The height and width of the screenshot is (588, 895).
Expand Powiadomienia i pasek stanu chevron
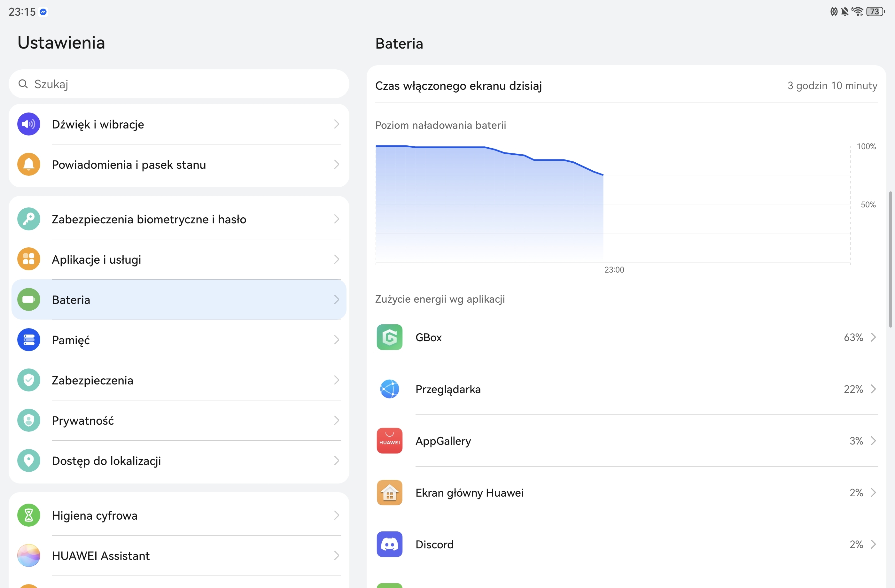(x=337, y=164)
